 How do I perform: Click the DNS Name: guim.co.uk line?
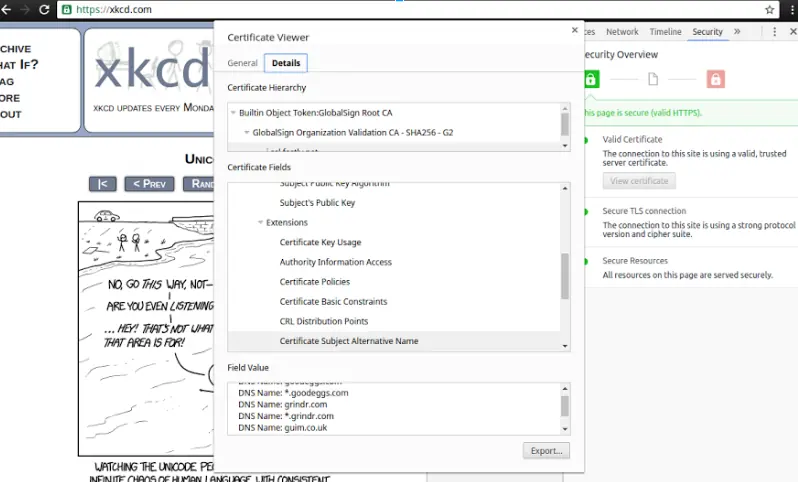282,428
